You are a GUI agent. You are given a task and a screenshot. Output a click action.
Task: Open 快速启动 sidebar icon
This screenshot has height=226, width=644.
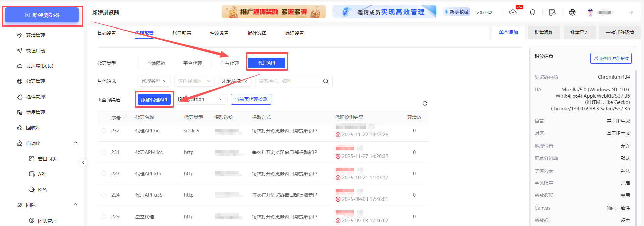coord(20,51)
